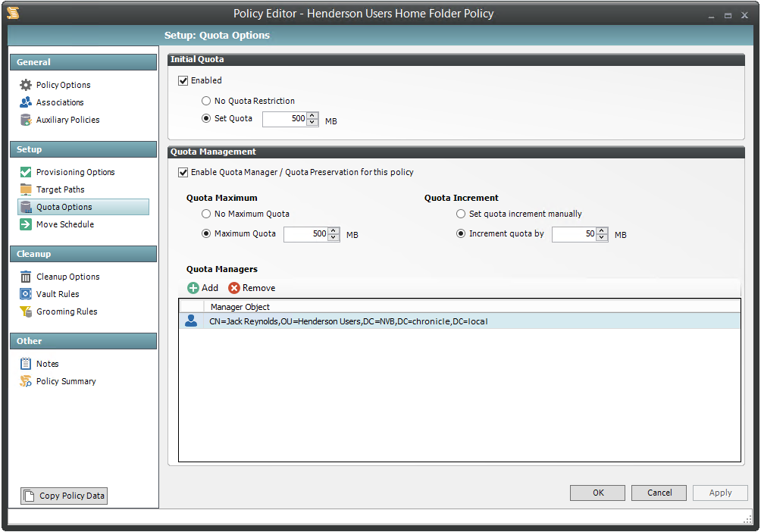Screen dimensions: 761x532
Task: Click the Associations people icon
Action: 26,102
